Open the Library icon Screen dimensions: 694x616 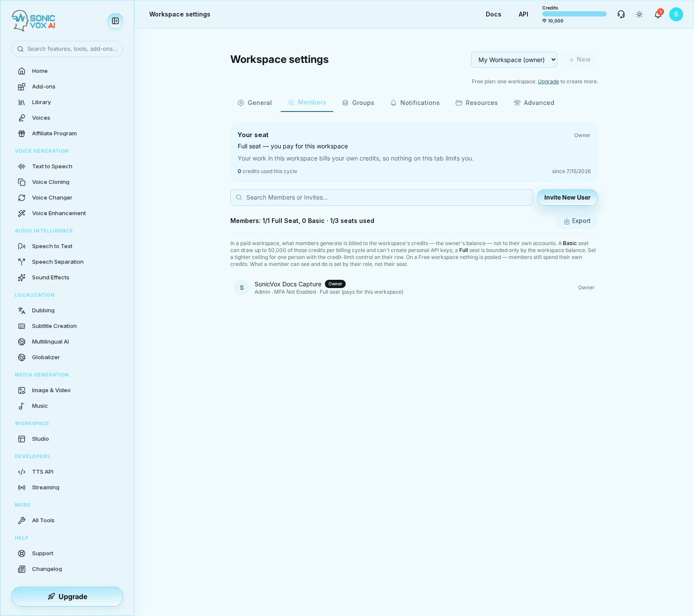pos(22,102)
